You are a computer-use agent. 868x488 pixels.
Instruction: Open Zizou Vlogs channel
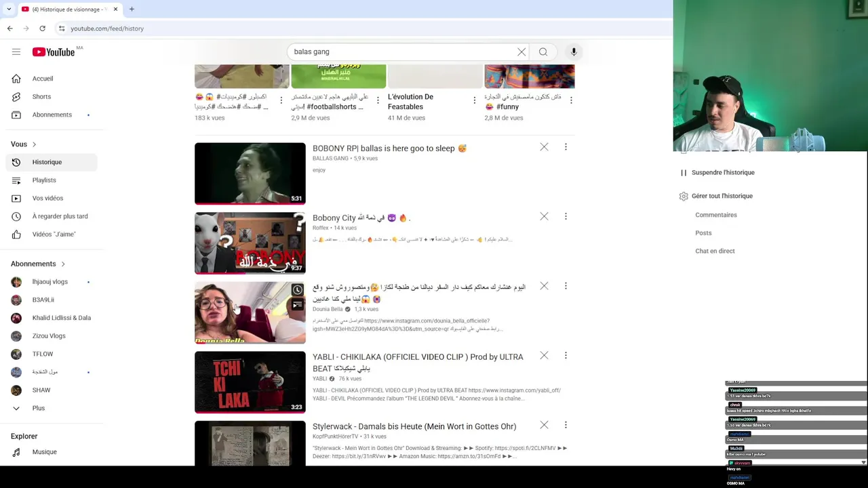(52, 335)
